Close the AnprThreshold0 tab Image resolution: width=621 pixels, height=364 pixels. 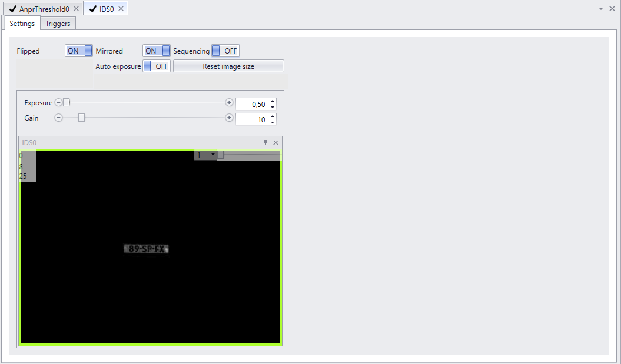coord(76,8)
